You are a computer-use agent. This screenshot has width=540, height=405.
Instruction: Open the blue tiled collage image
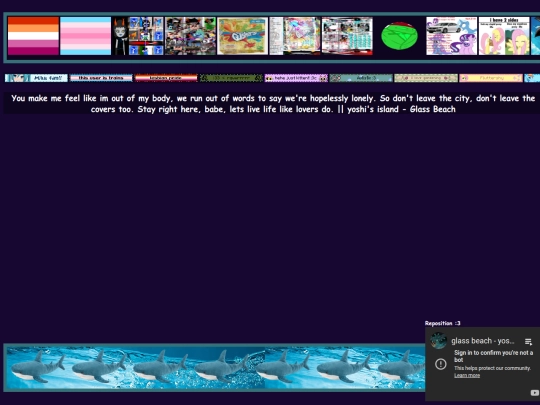(x=146, y=36)
